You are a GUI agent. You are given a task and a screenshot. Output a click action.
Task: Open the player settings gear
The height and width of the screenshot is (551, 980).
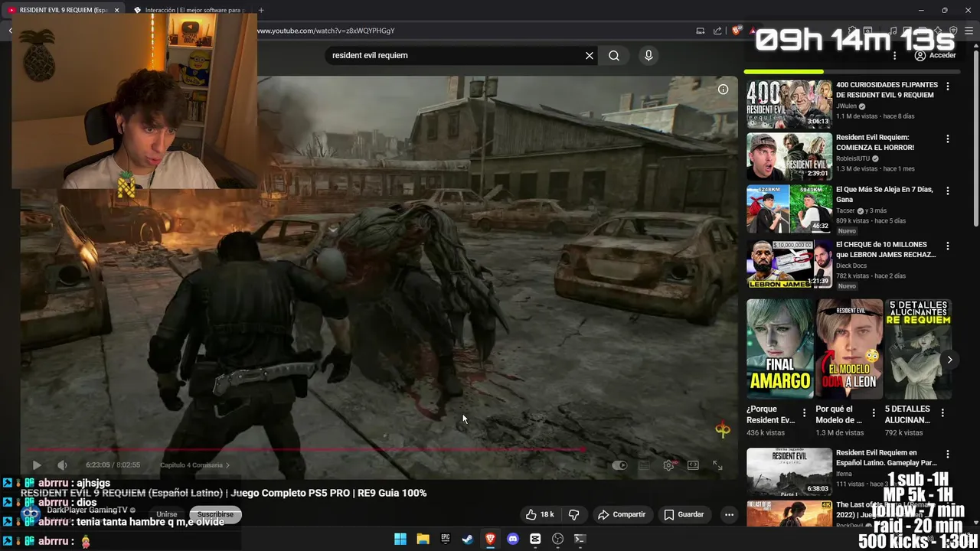(668, 465)
